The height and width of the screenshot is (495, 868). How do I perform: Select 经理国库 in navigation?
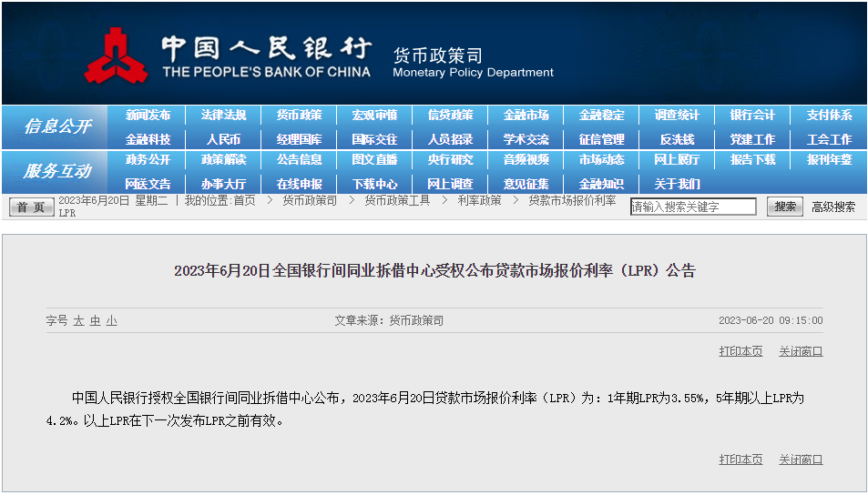[x=300, y=139]
